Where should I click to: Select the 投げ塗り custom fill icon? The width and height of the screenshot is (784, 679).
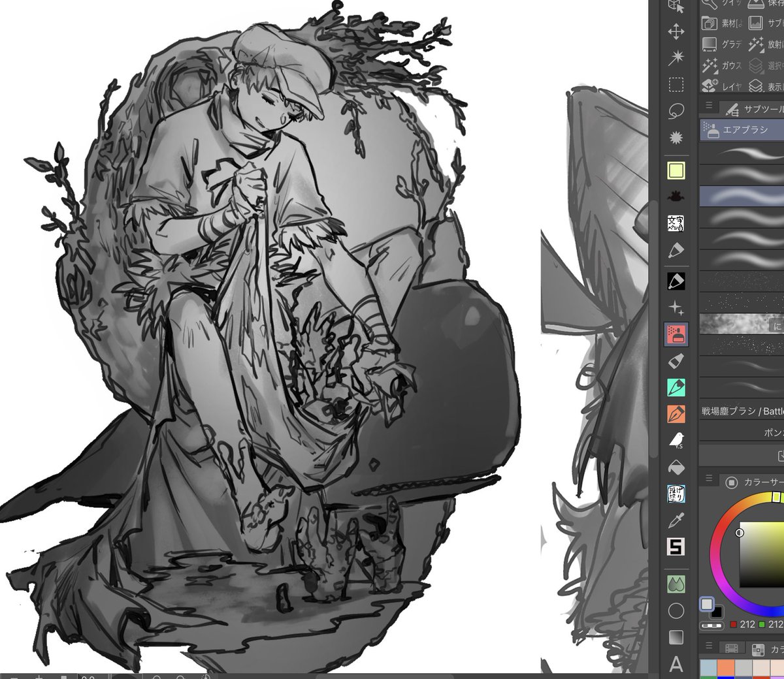point(676,494)
